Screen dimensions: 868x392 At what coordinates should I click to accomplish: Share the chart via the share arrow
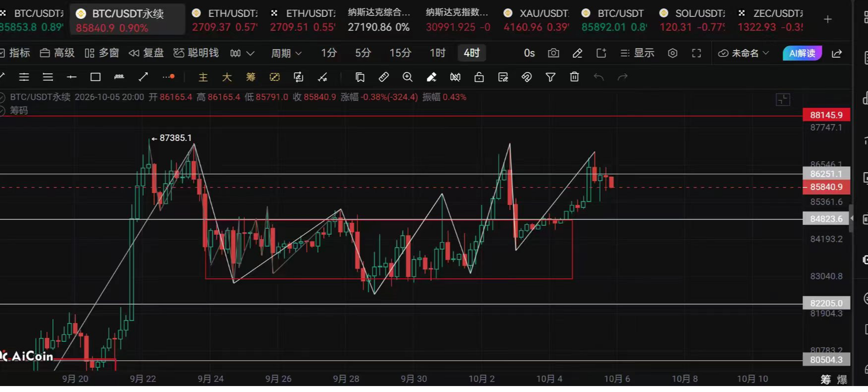[837, 53]
